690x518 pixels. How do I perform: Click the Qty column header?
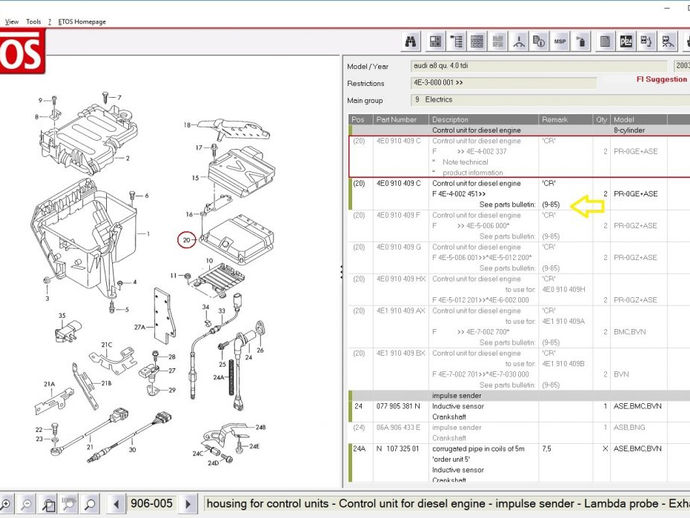coord(601,119)
